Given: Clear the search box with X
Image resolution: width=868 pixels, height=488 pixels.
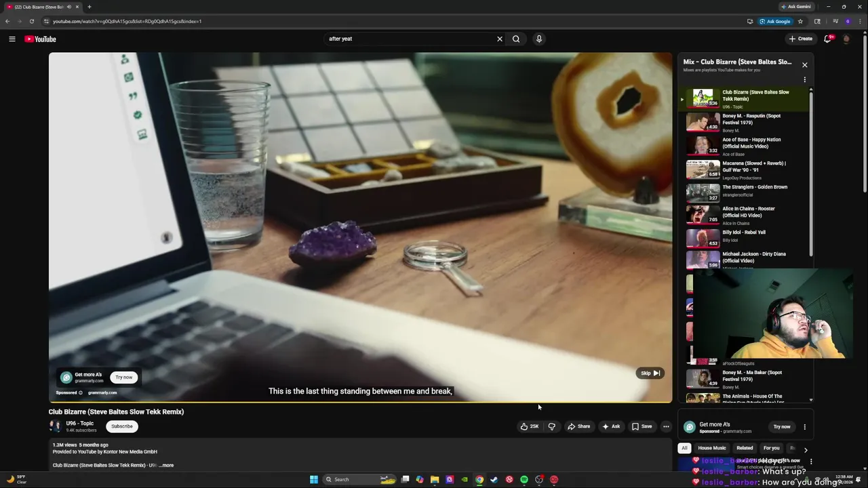Looking at the screenshot, I should tap(500, 39).
